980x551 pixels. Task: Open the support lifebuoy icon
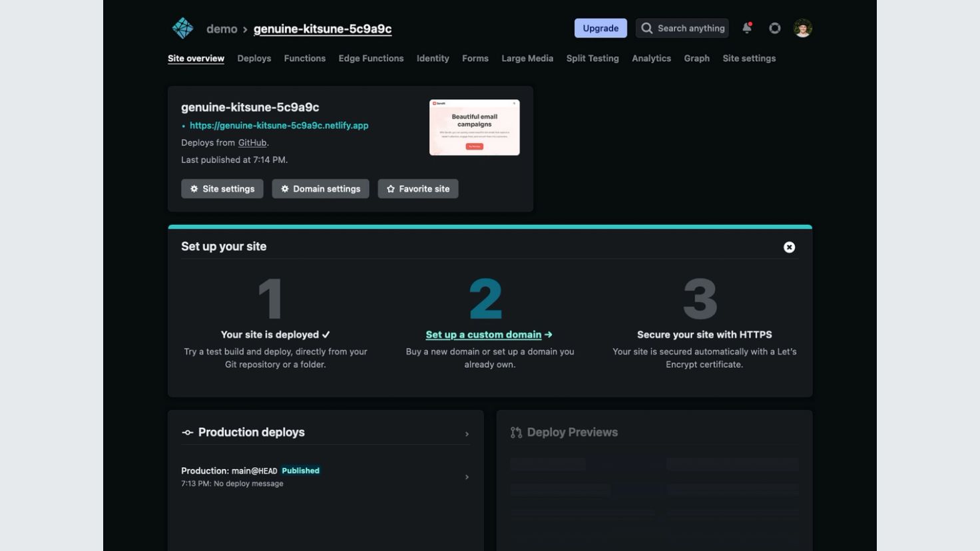tap(774, 28)
